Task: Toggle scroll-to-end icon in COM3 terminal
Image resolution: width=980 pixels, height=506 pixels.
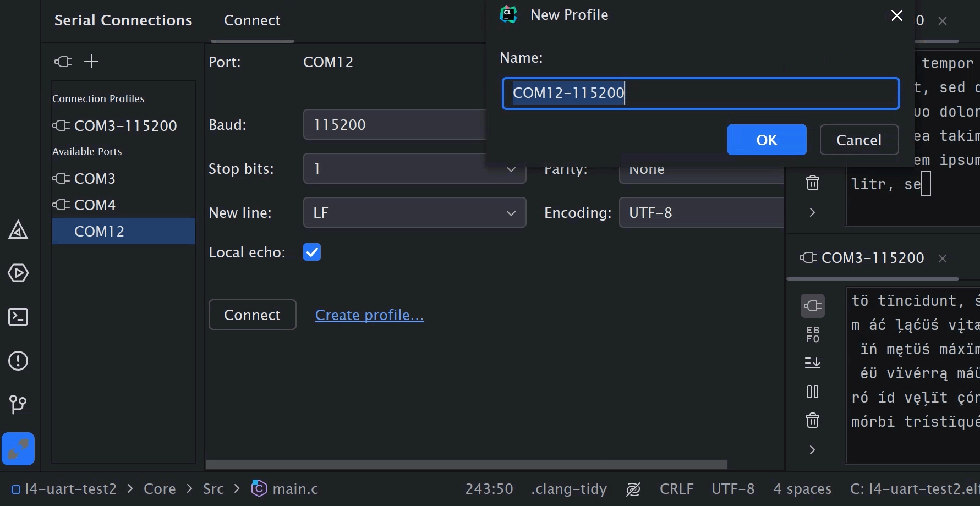Action: (x=813, y=363)
